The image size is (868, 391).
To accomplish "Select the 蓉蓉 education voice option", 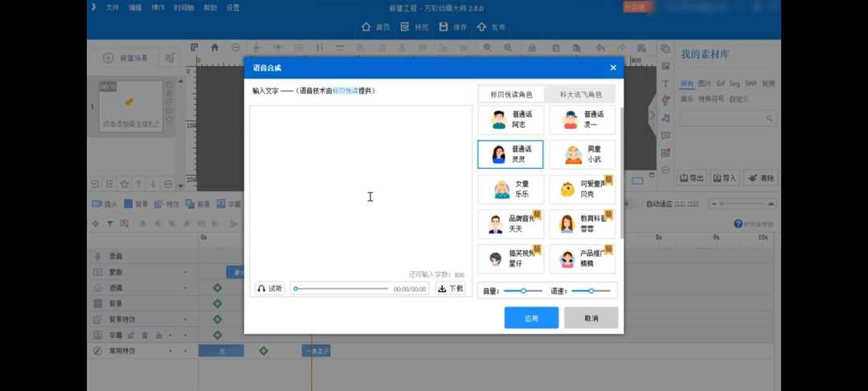I will (x=582, y=224).
